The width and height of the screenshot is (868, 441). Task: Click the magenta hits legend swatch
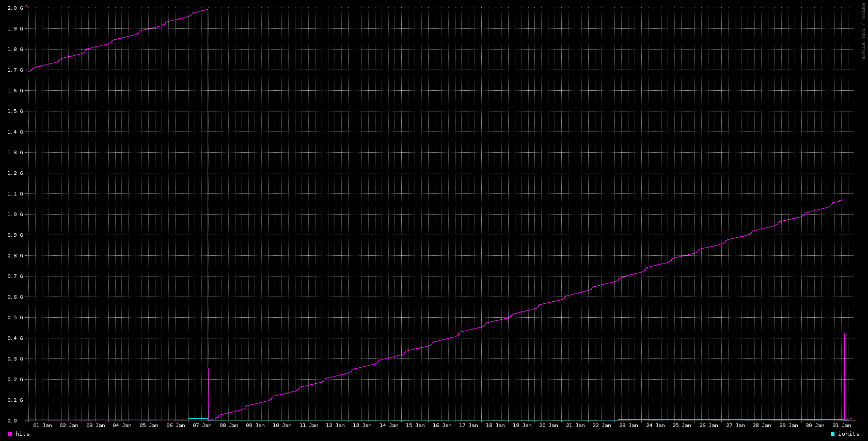point(10,434)
